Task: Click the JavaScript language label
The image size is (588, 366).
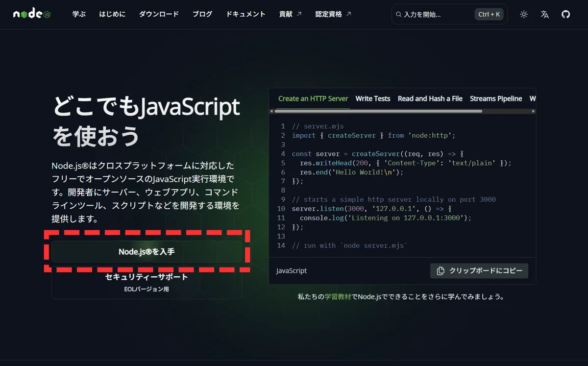Action: (x=292, y=270)
